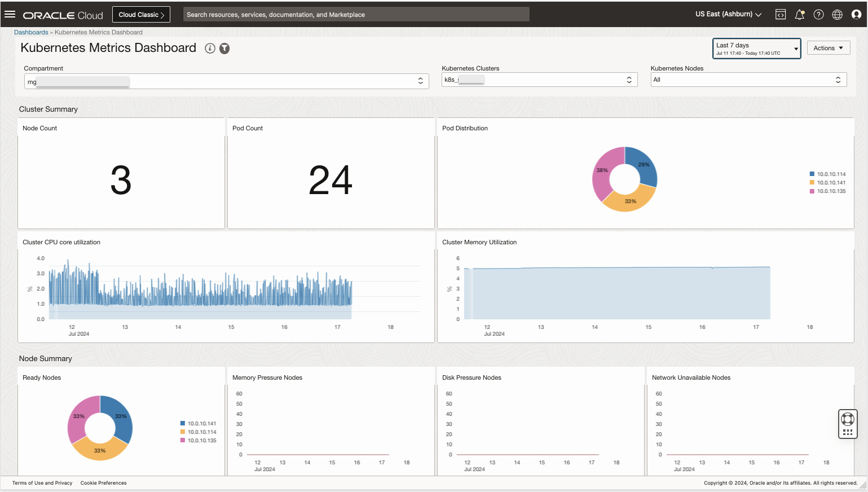Open the filter icon beside the dashboard title
Screen dimensions: 868x492
(x=224, y=49)
